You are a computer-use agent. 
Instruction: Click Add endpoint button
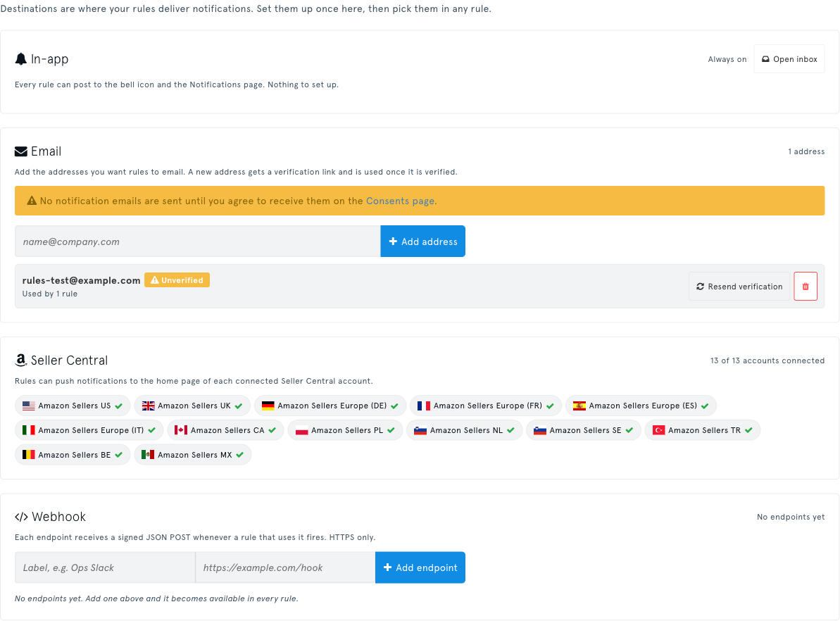[420, 568]
